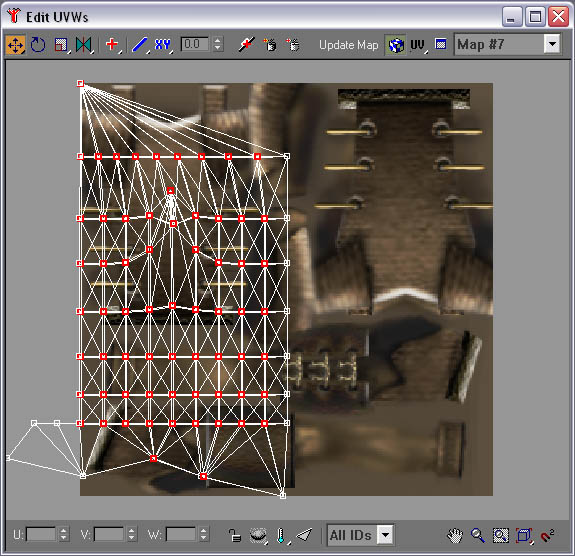
Task: Toggle the Snap magnet icon
Action: pyautogui.click(x=547, y=535)
